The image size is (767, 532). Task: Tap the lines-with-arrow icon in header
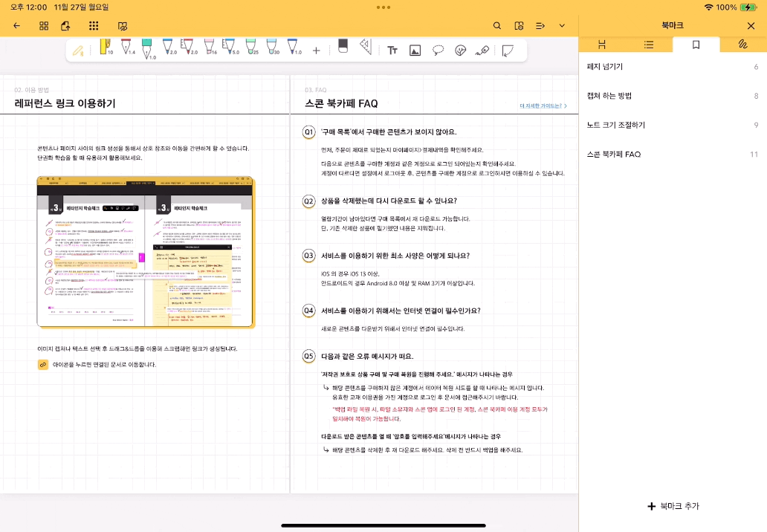pos(540,26)
